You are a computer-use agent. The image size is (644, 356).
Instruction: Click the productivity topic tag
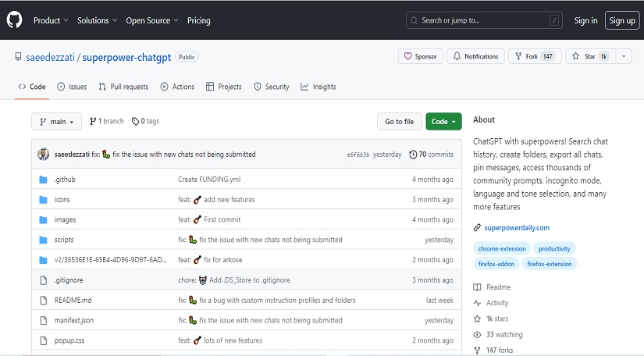[x=554, y=249]
